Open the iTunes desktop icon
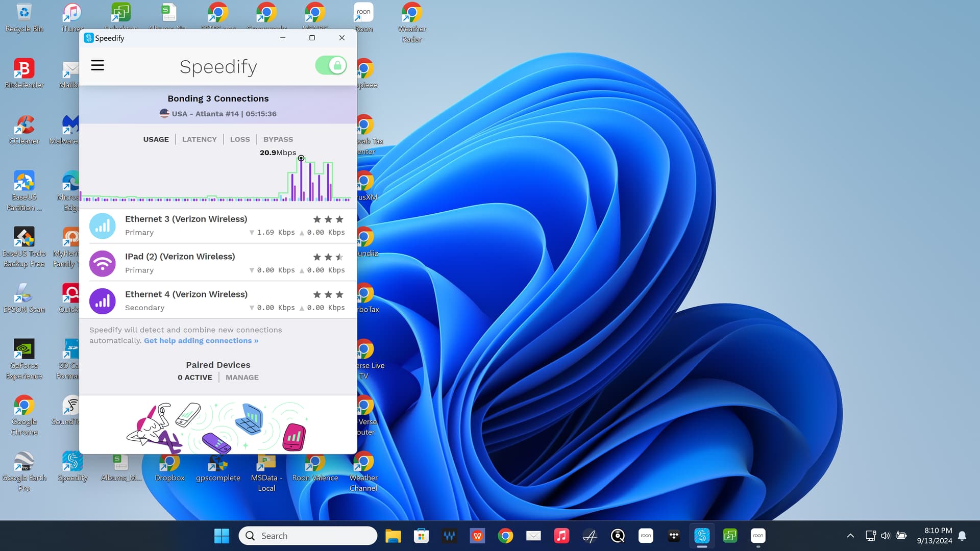 [x=72, y=18]
